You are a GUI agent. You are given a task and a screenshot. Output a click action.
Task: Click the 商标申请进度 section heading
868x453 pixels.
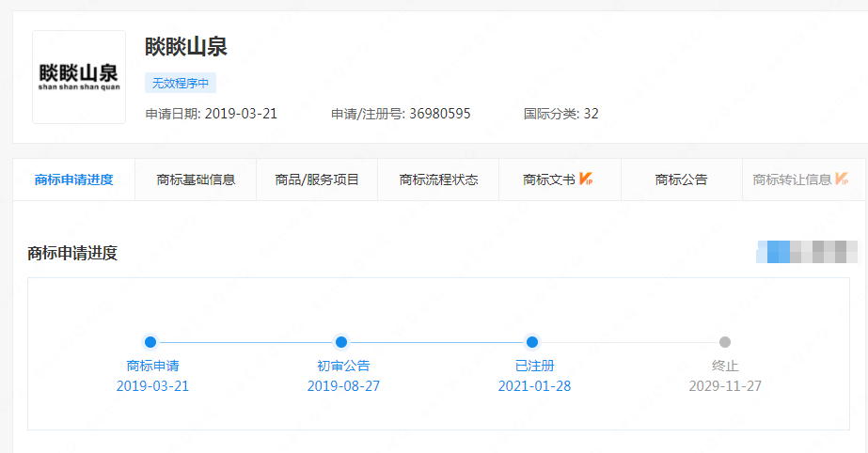click(72, 253)
